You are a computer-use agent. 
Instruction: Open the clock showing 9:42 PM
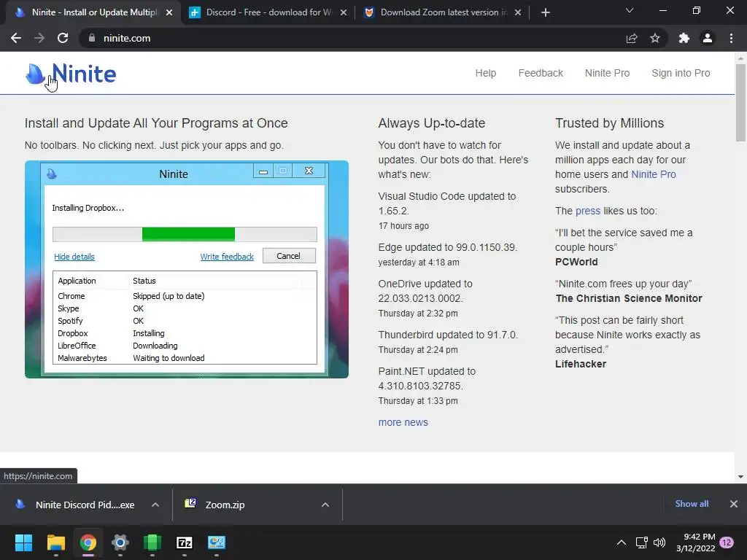click(695, 542)
